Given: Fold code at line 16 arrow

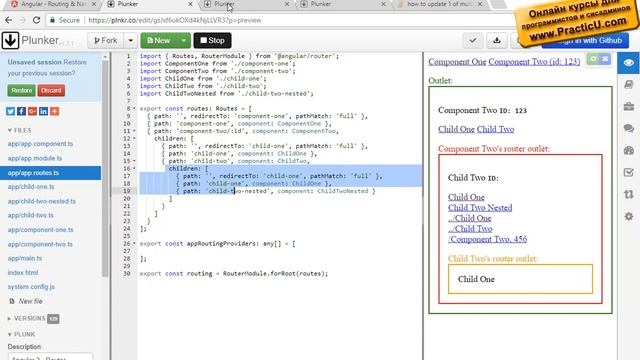Looking at the screenshot, I should point(134,169).
